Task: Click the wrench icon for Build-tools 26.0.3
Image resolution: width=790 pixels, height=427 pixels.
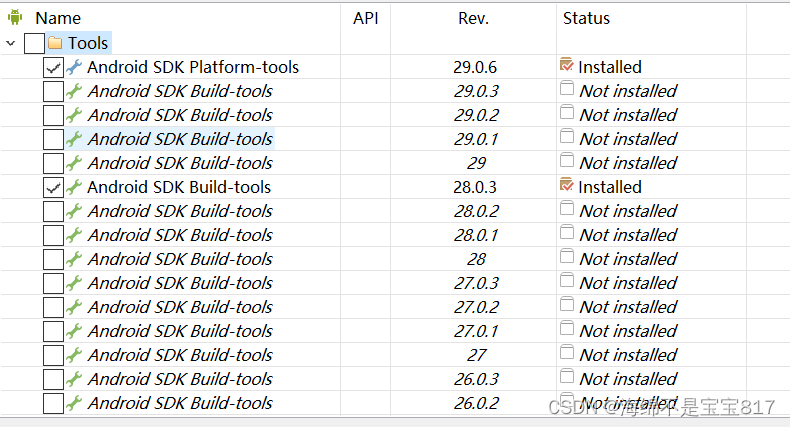Action: 74,379
